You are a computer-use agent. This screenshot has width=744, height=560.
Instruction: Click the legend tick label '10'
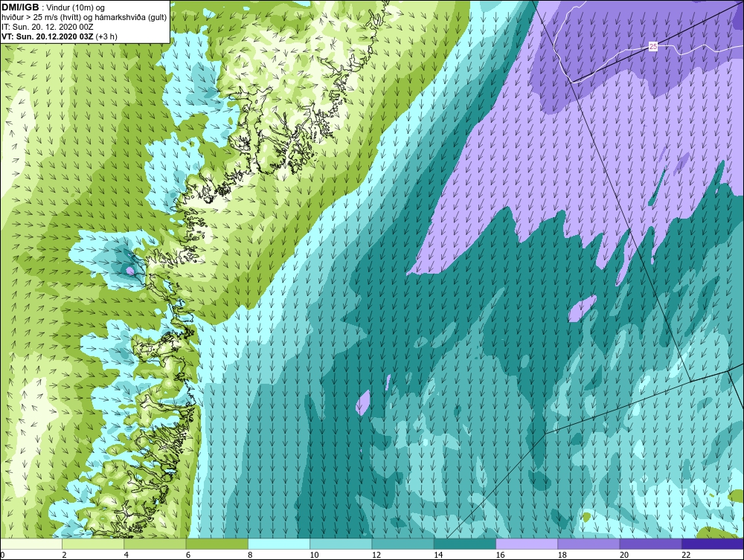coord(314,556)
